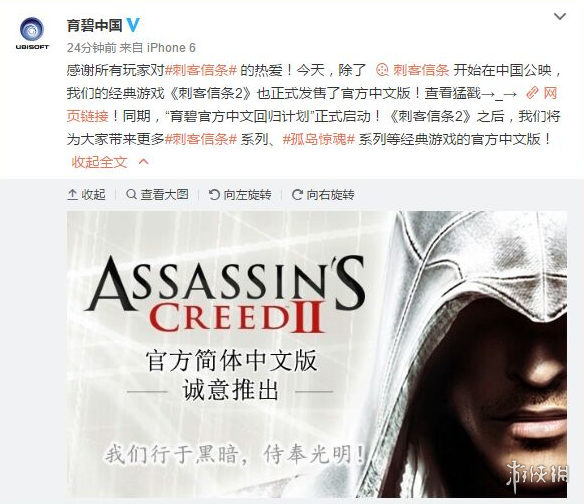Rotate image left with 向左旋转
584x504 pixels.
(x=240, y=194)
